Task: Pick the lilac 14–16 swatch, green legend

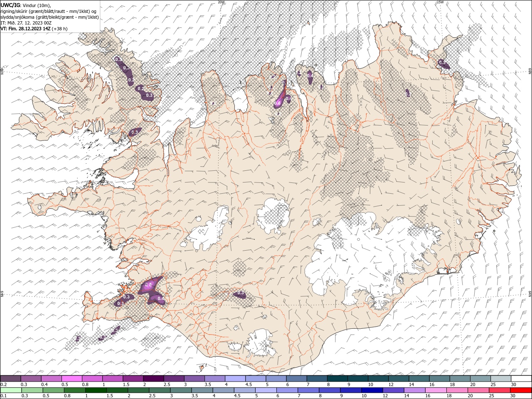Action: (414, 390)
